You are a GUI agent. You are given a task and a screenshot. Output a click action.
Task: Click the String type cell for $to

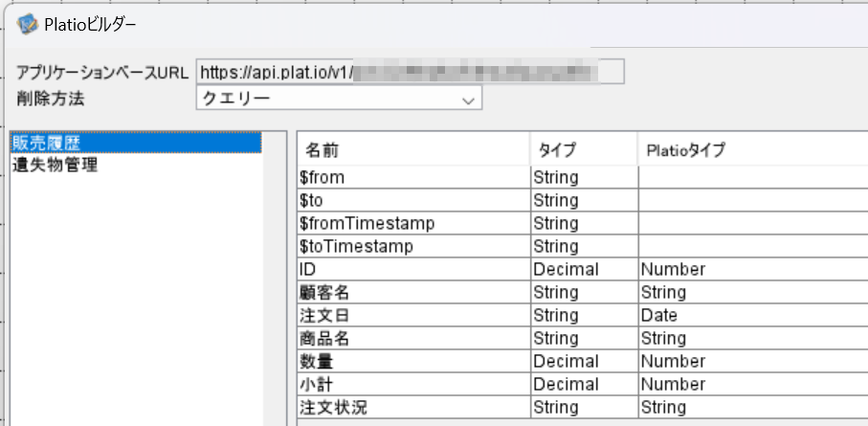[584, 200]
